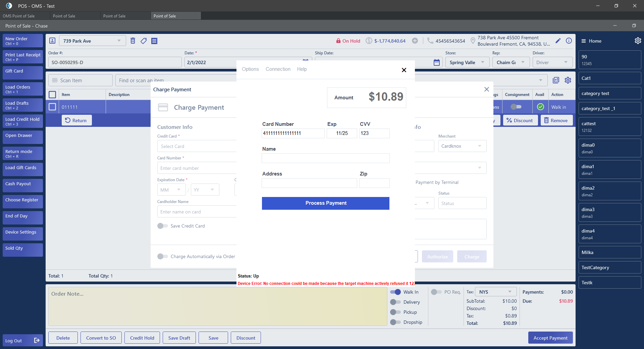This screenshot has height=349, width=644.
Task: Click the On Hold lock icon
Action: 338,41
